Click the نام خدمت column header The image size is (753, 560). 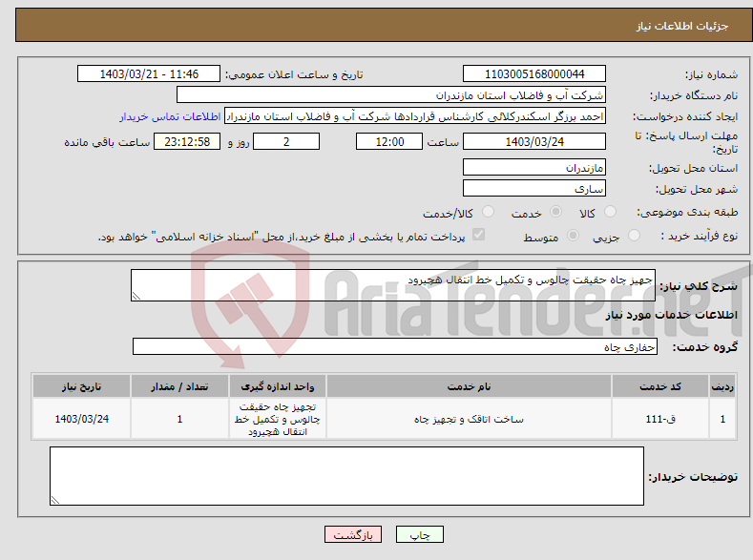tap(469, 386)
